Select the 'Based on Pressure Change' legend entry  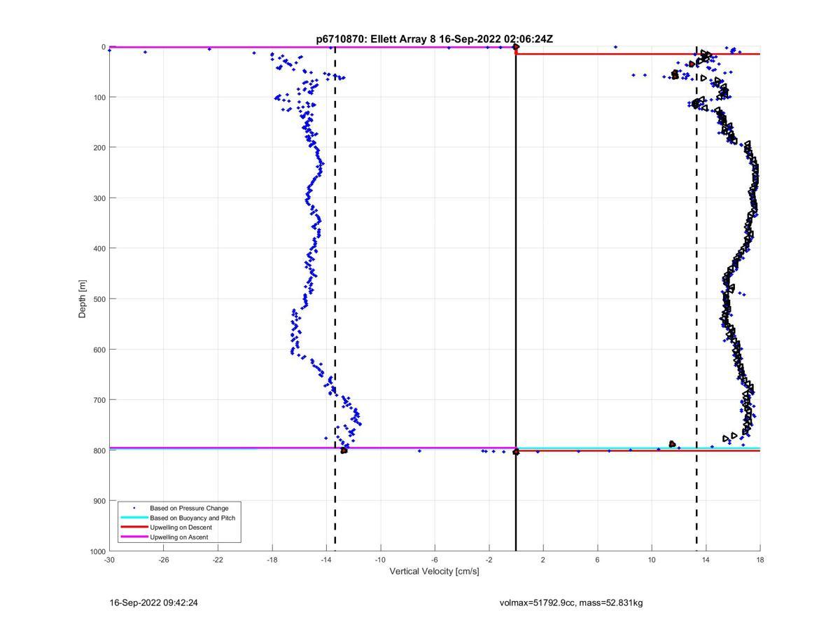coord(189,508)
